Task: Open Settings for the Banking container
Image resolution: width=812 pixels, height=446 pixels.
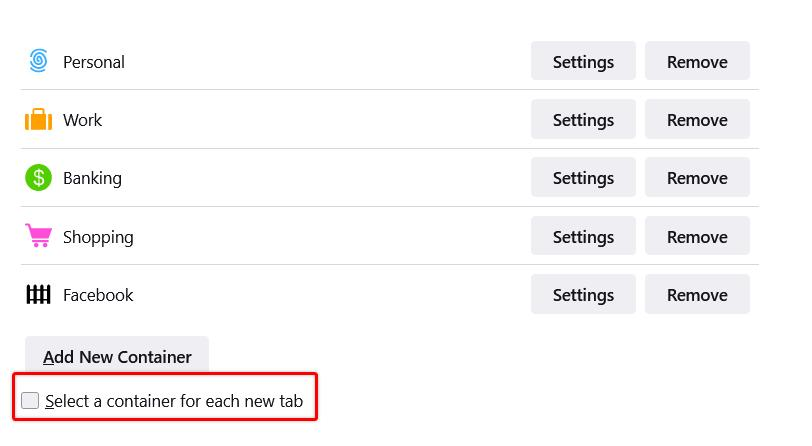Action: coord(583,178)
